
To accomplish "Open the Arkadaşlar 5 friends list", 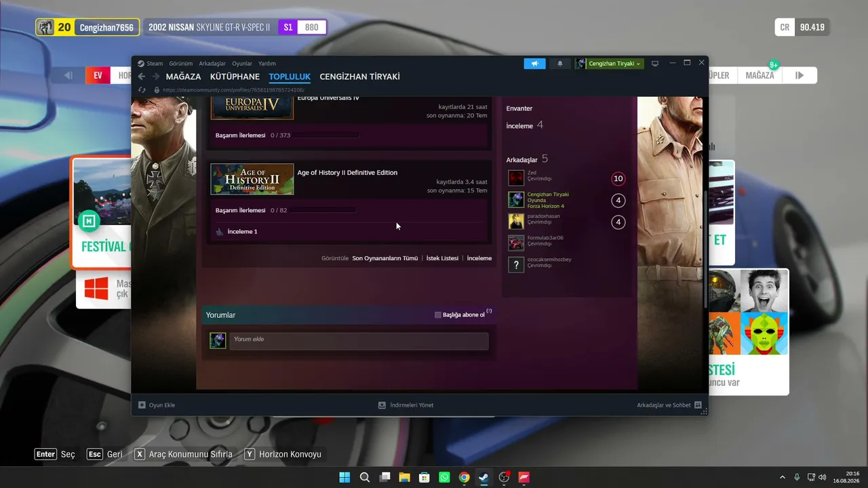I will point(527,159).
